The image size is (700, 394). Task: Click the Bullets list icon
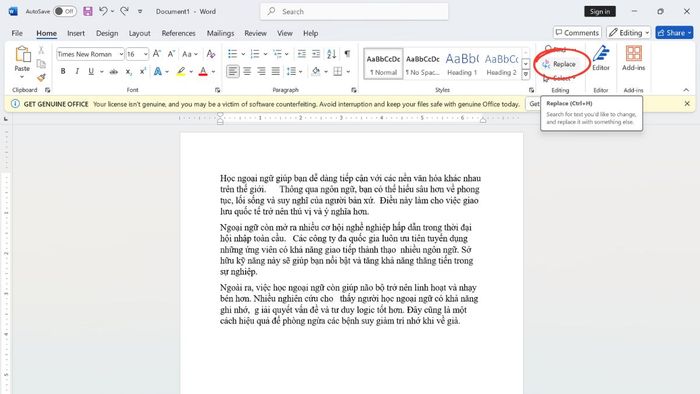pyautogui.click(x=233, y=54)
